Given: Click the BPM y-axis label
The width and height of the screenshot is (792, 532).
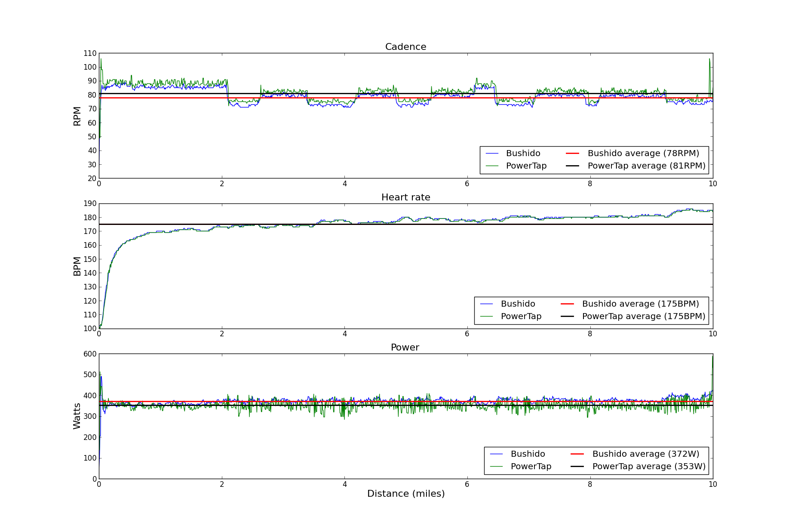Looking at the screenshot, I should (x=77, y=266).
